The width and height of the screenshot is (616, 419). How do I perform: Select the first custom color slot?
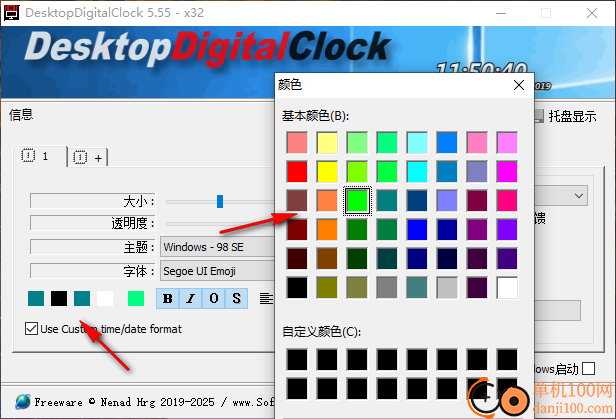pos(297,360)
